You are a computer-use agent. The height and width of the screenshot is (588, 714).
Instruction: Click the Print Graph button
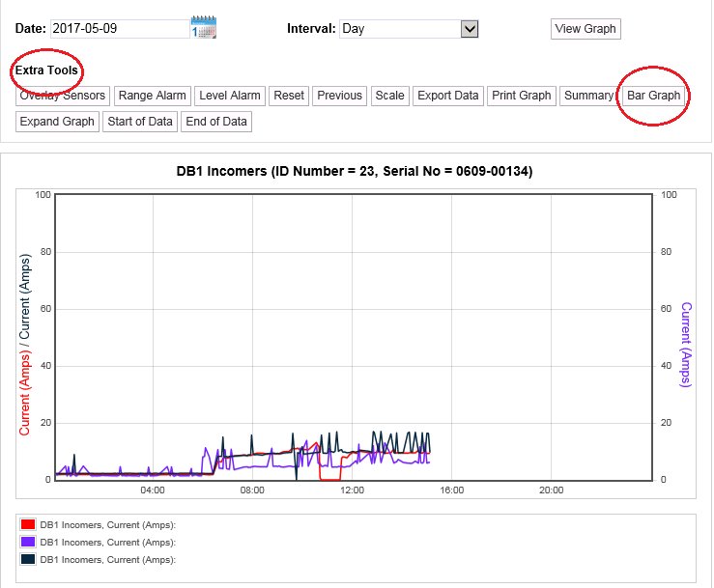click(x=521, y=96)
